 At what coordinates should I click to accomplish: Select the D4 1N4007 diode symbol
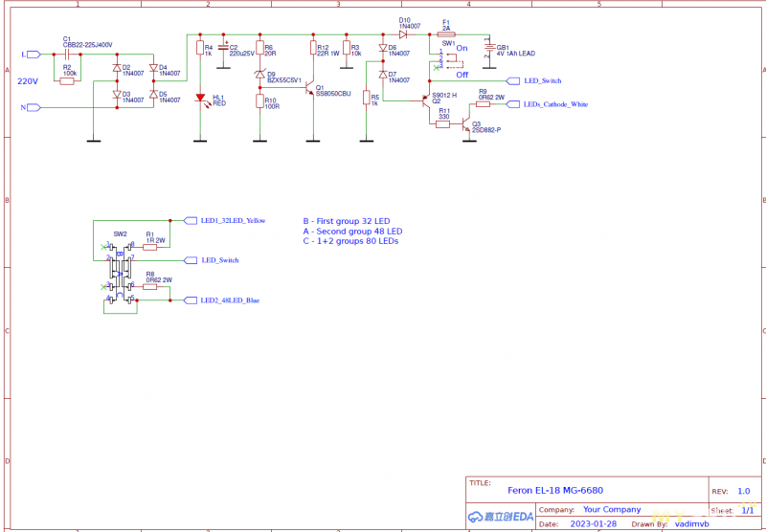point(153,68)
